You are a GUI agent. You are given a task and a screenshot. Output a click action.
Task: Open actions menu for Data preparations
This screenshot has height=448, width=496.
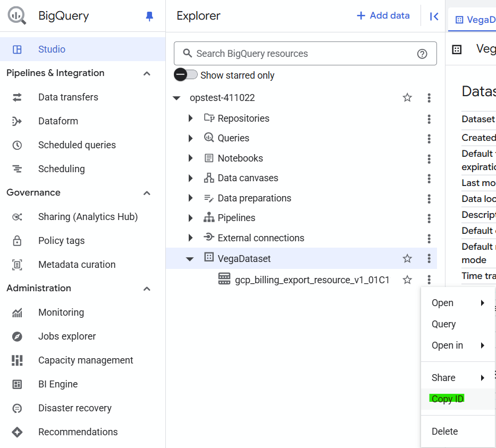(429, 199)
